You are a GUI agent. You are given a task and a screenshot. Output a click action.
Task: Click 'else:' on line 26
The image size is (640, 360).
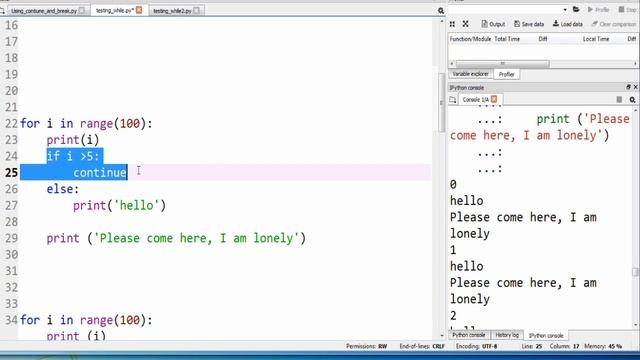pyautogui.click(x=63, y=189)
